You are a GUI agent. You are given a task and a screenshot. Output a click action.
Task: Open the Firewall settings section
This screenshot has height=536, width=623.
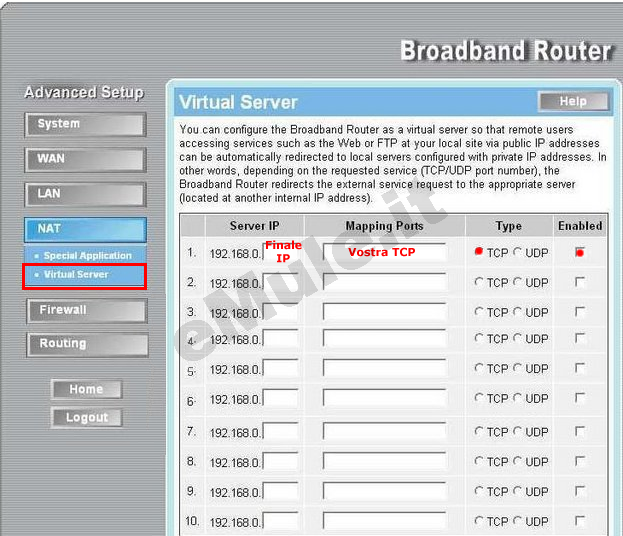pos(85,311)
